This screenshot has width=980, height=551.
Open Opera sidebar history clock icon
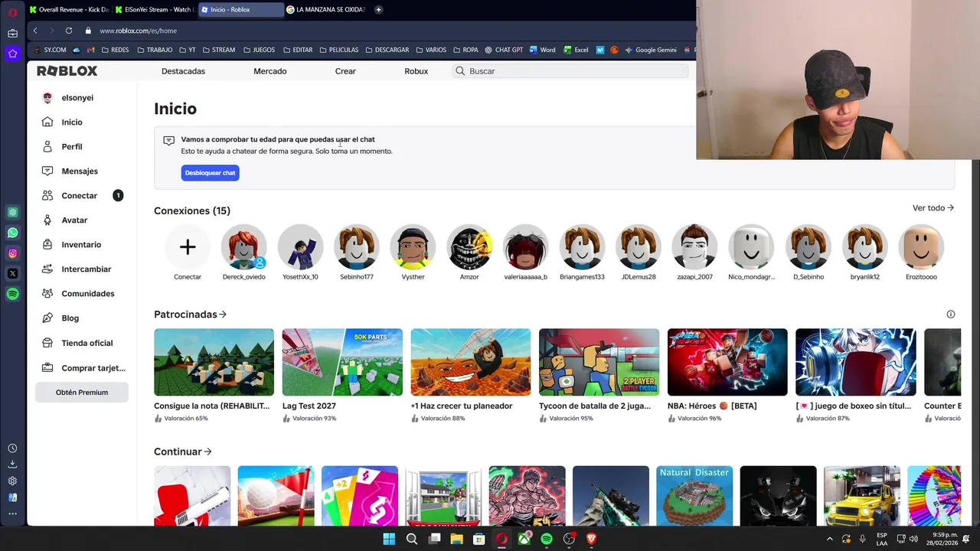coord(13,448)
